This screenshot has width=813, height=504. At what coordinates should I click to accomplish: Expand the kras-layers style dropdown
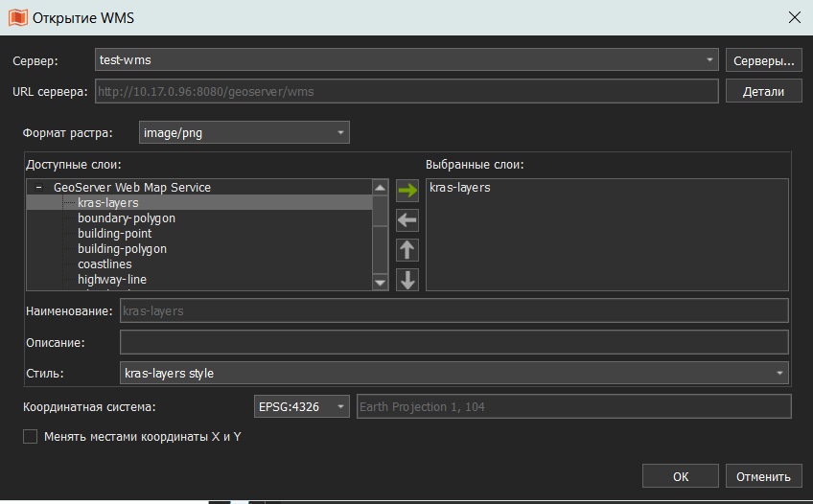tap(453, 373)
